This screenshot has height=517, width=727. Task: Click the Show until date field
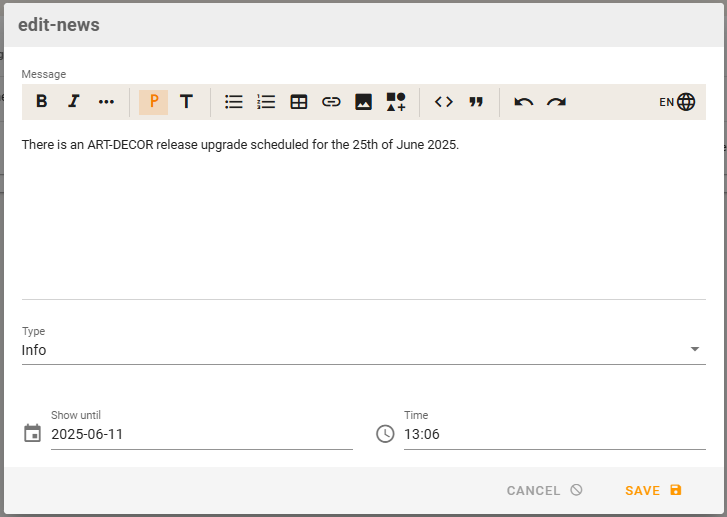(200, 434)
